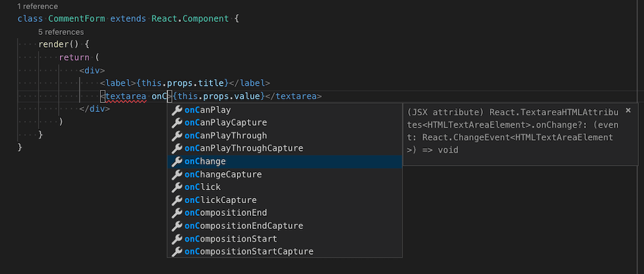Close the onChange documentation popup

click(x=628, y=110)
